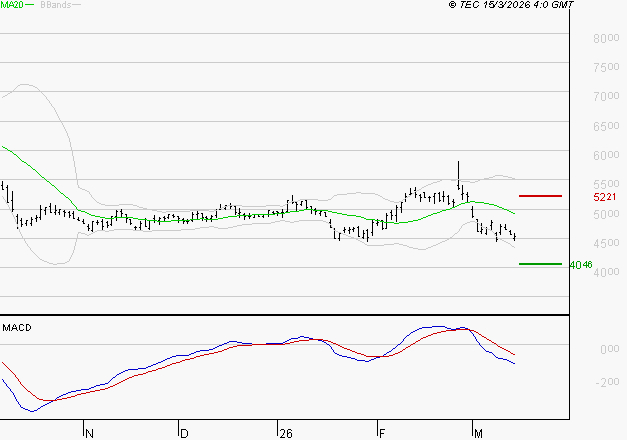Select the M month marker on time axis
The height and width of the screenshot is (440, 627).
tap(479, 433)
